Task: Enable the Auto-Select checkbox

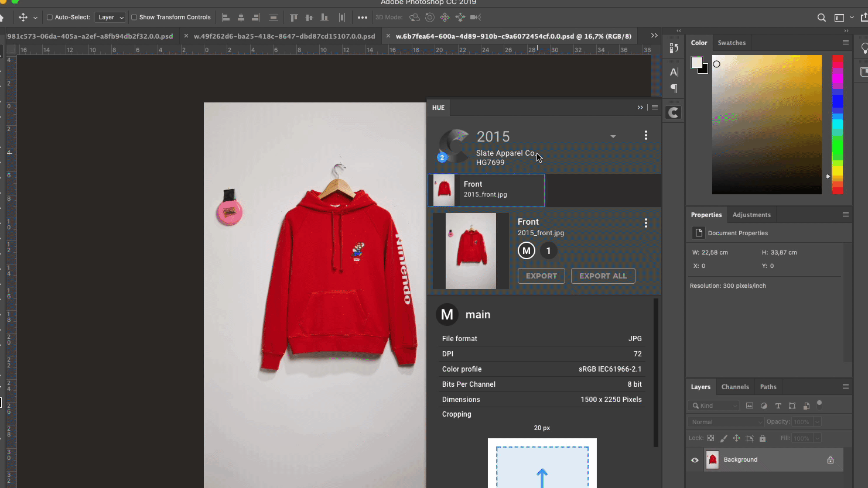Action: [x=50, y=18]
